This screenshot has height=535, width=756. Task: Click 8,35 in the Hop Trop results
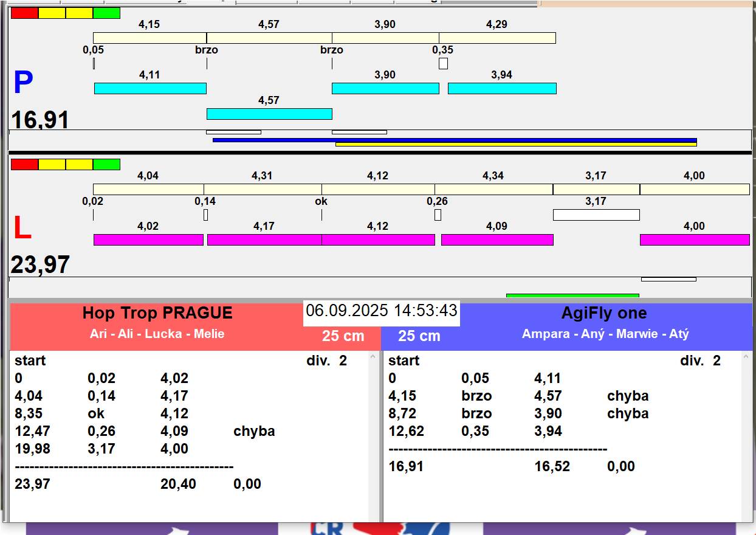pos(29,413)
